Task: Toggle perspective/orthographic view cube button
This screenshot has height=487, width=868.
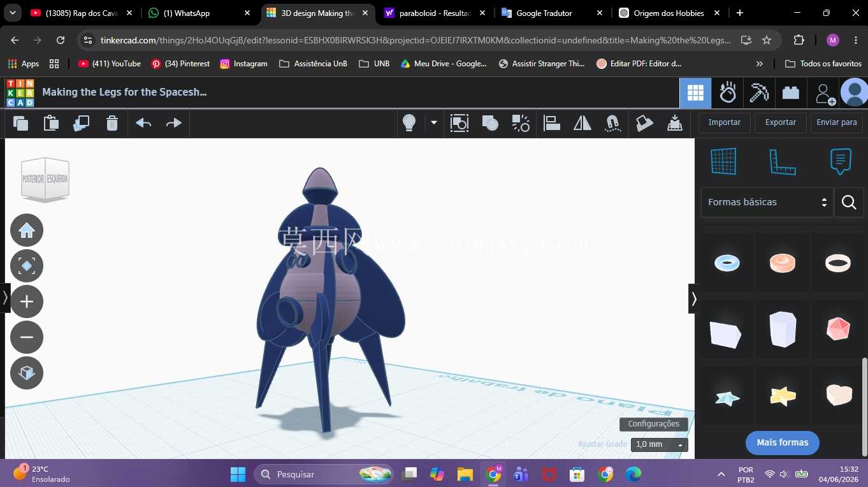Action: click(x=27, y=373)
